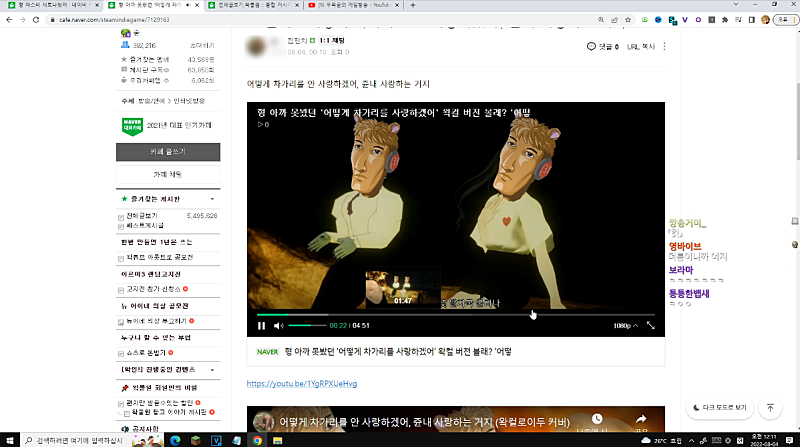Open Chrome from the taskbar
The width and height of the screenshot is (800, 447).
click(x=257, y=440)
